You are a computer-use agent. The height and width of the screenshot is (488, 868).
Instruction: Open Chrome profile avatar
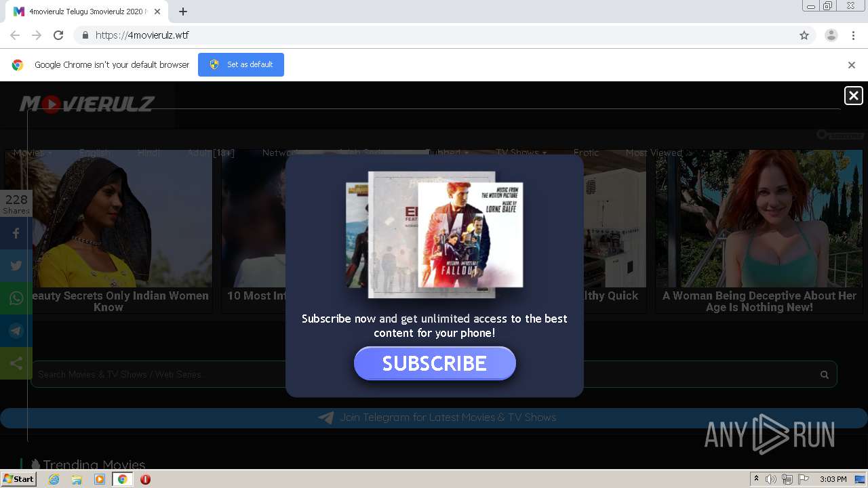click(831, 35)
